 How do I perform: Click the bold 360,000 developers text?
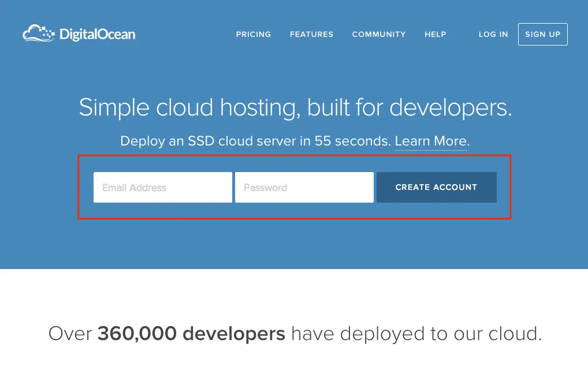191,333
